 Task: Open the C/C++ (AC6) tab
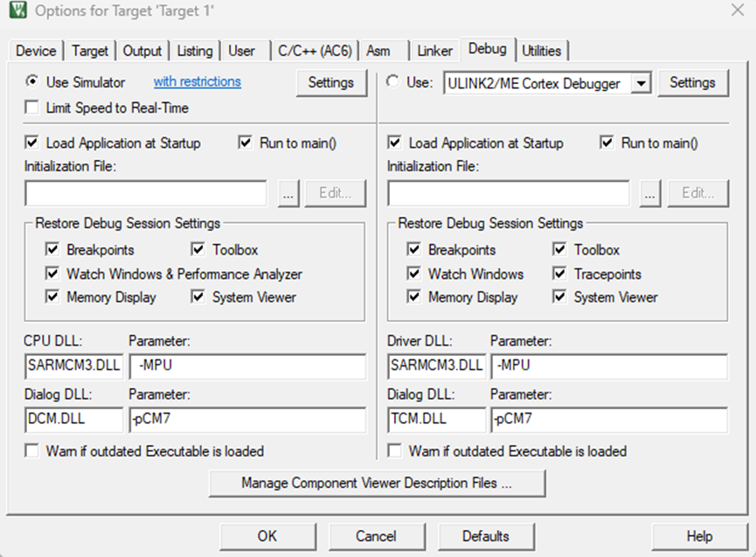(x=315, y=51)
